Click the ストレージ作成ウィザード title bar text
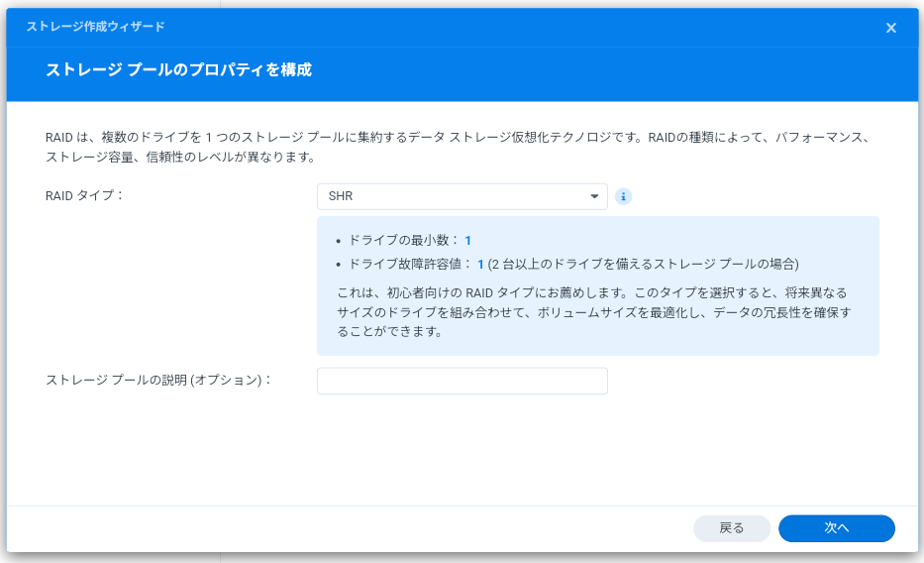Viewport: 924px width, 563px height. pyautogui.click(x=95, y=27)
